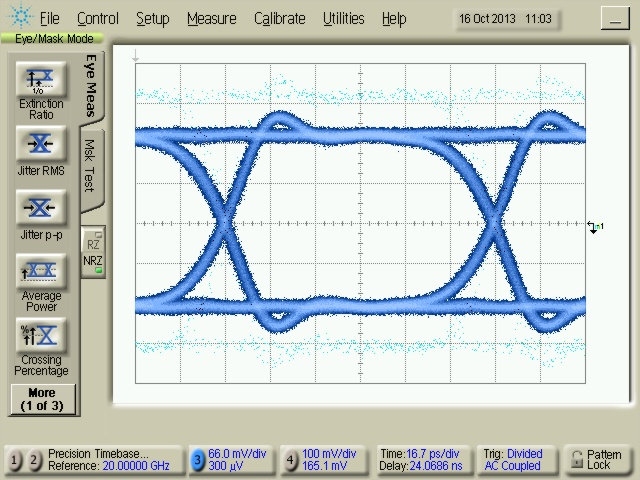The width and height of the screenshot is (640, 480).
Task: Click channel 3 offset 300 µV
Action: coord(225,466)
